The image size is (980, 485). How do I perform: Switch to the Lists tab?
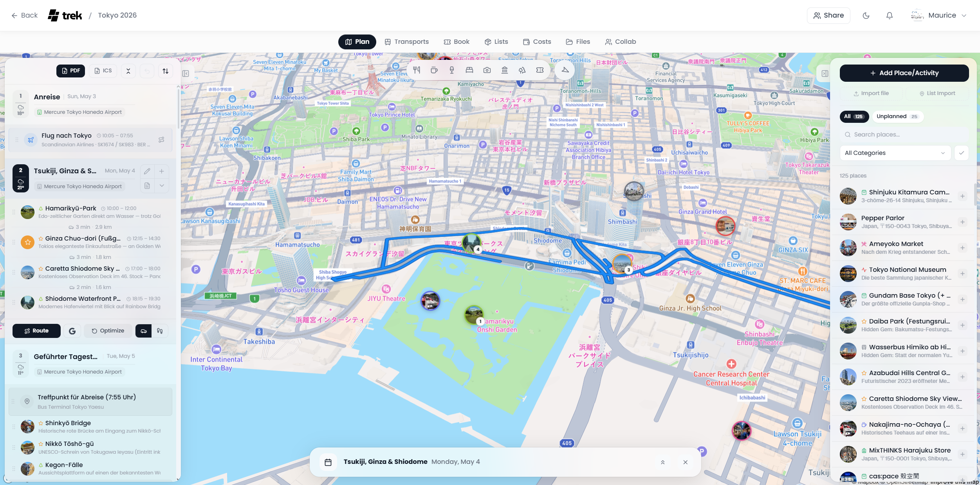[496, 42]
